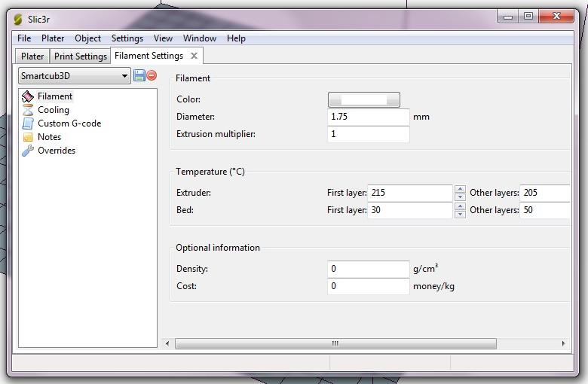Maximize the Slic3r window
588x384 pixels.
(528, 16)
